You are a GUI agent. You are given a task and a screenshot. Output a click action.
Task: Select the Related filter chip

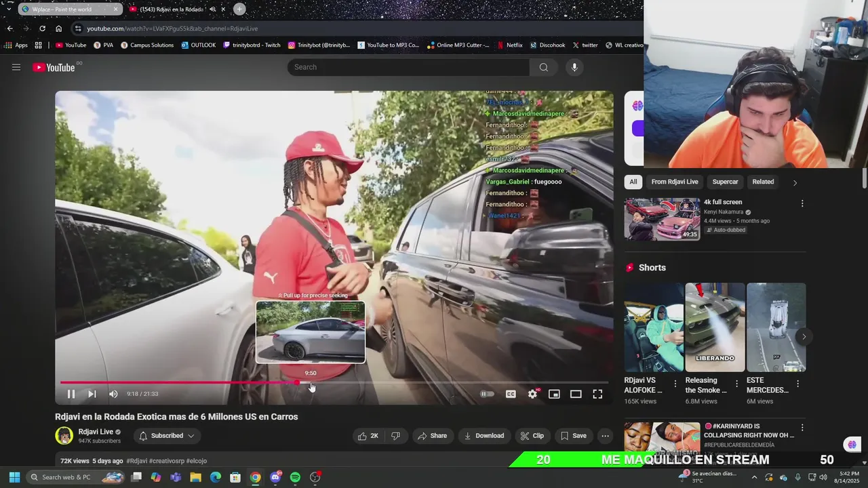763,182
